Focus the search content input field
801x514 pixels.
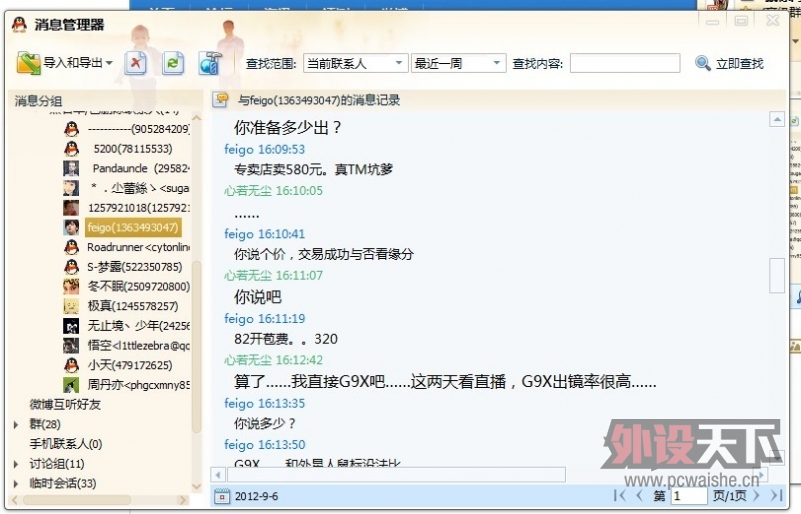[x=625, y=63]
